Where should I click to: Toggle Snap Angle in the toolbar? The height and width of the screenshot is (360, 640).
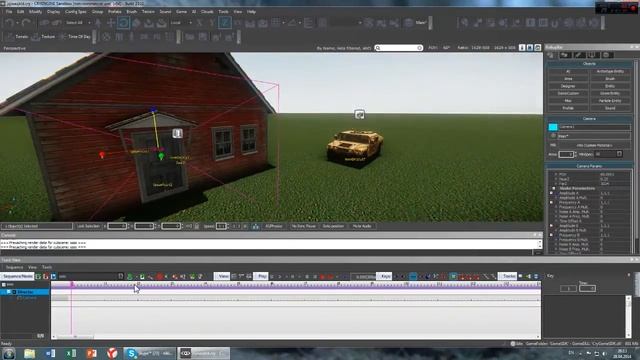(x=292, y=23)
